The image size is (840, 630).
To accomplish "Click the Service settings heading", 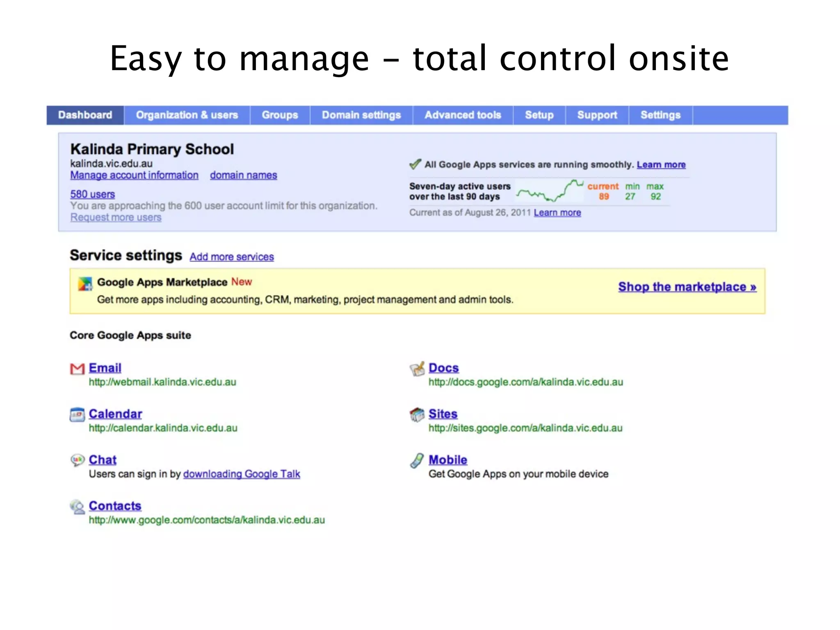I will click(126, 255).
